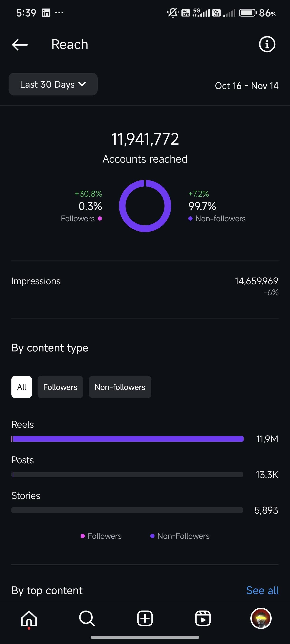The image size is (290, 644).
Task: Tap the Stories reach bar
Action: [127, 510]
